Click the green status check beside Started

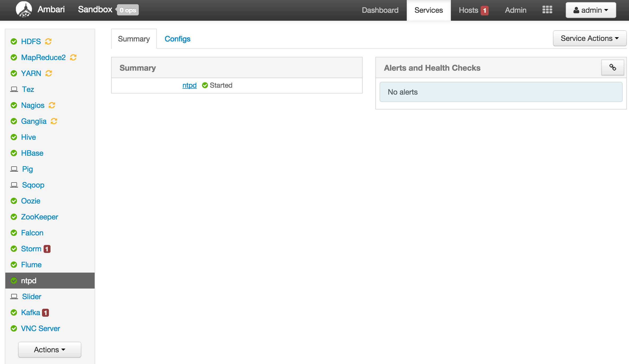click(205, 85)
